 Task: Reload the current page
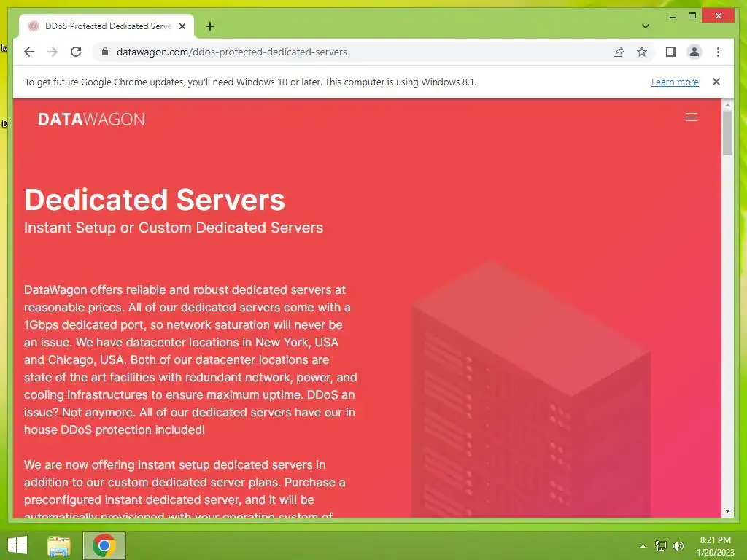[76, 52]
